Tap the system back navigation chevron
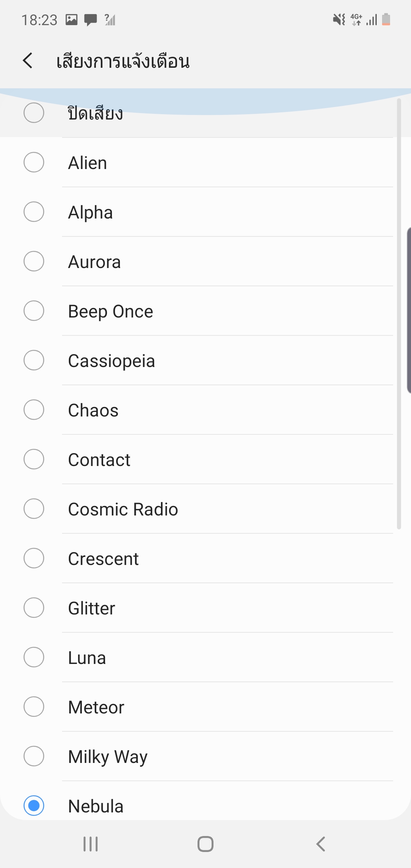411x868 pixels. (x=321, y=844)
